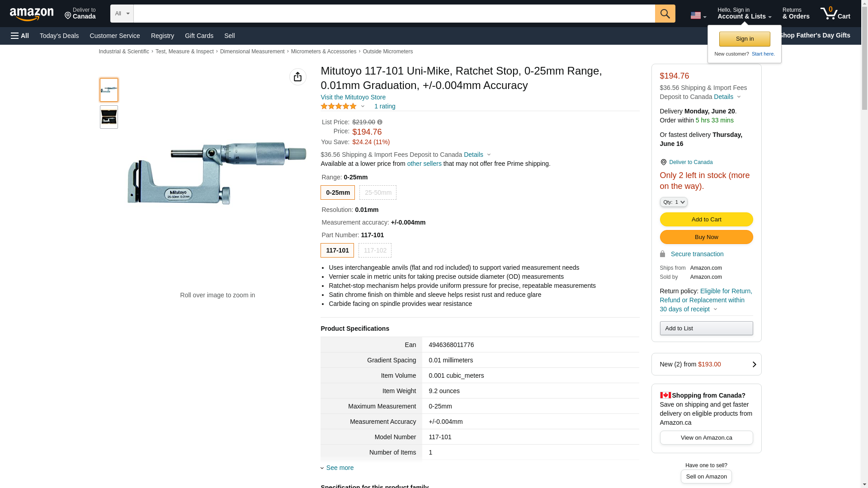
Task: Go to Gift Cards menu item
Action: 199,36
